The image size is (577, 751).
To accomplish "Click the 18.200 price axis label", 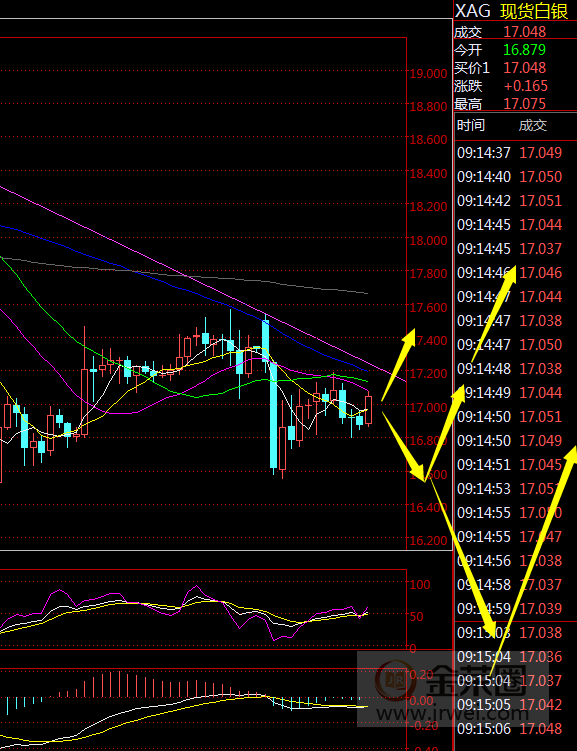I will (428, 206).
